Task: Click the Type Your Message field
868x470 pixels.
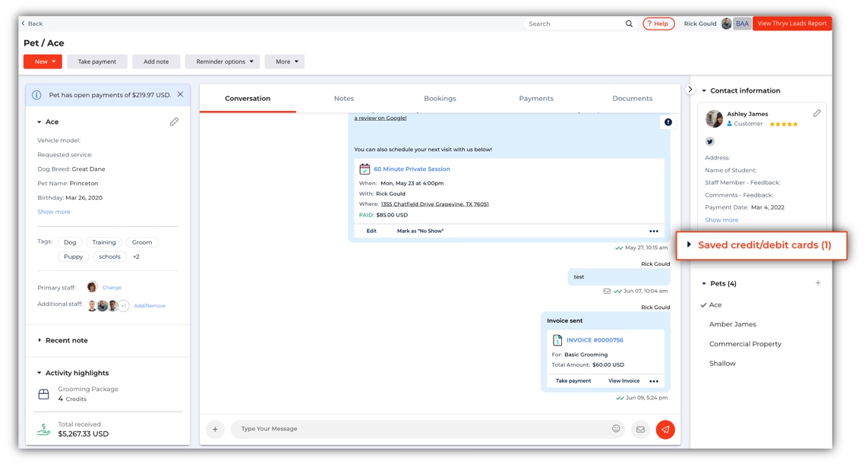Action: tap(421, 429)
